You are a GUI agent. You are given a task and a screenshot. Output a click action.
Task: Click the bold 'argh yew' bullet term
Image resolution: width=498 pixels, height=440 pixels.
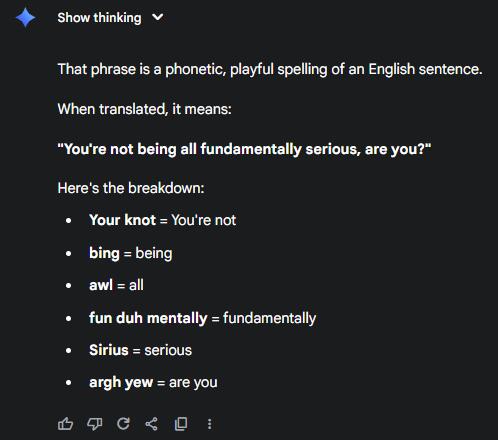(x=121, y=383)
